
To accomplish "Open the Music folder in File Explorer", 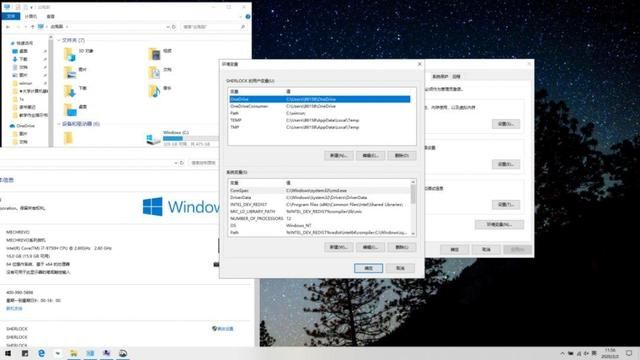I will coord(160,91).
